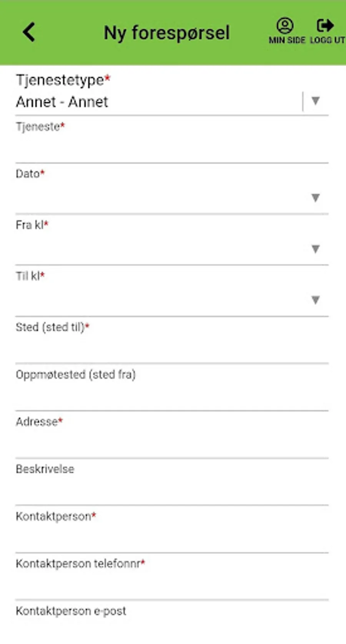Expand the Fra kl time dropdown
346x644 pixels.
(316, 249)
